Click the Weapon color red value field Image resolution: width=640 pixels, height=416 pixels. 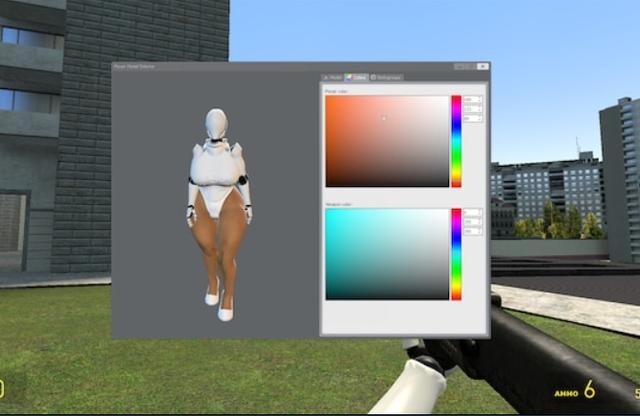pyautogui.click(x=473, y=212)
